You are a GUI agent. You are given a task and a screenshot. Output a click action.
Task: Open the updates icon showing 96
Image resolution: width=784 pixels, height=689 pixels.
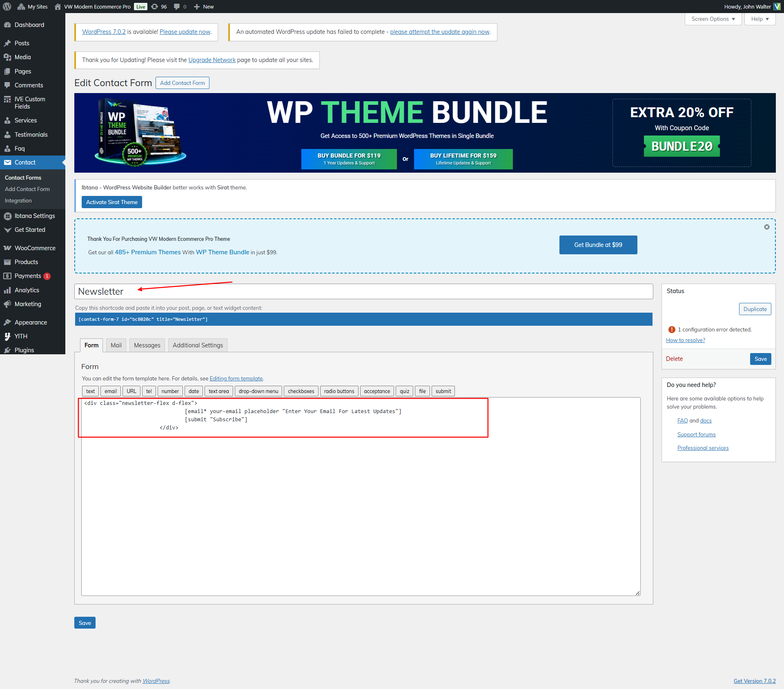click(154, 7)
